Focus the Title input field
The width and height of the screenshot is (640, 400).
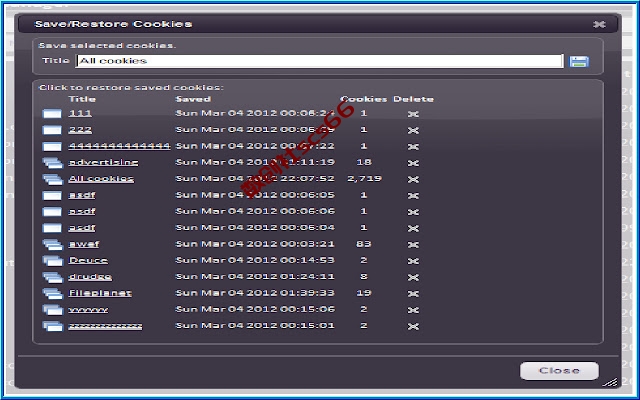click(x=319, y=61)
